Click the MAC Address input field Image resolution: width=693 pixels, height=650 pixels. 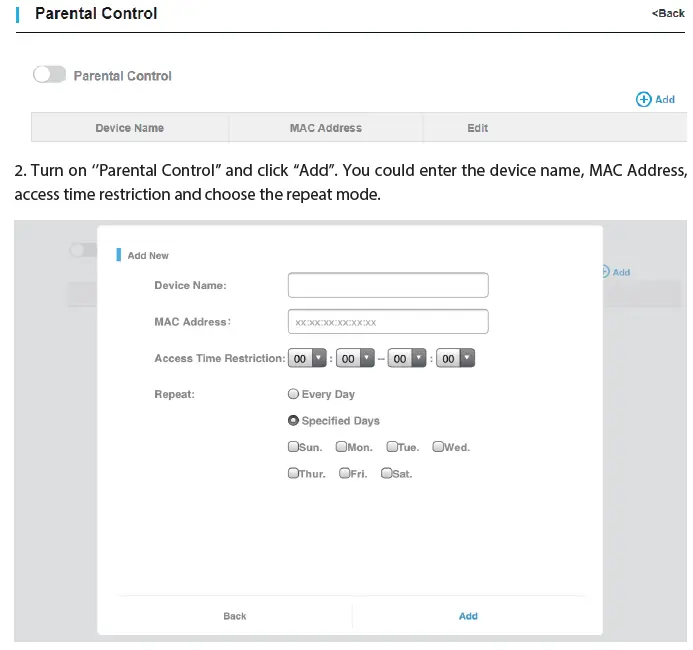point(387,321)
